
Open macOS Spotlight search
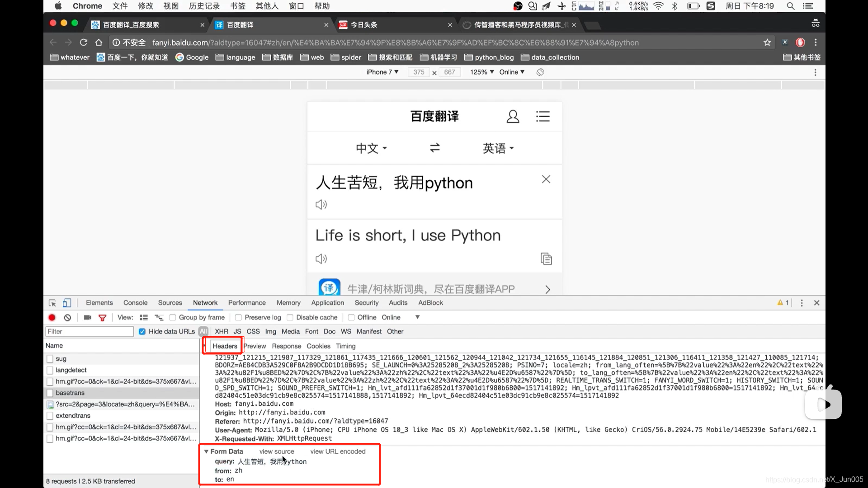(x=791, y=6)
